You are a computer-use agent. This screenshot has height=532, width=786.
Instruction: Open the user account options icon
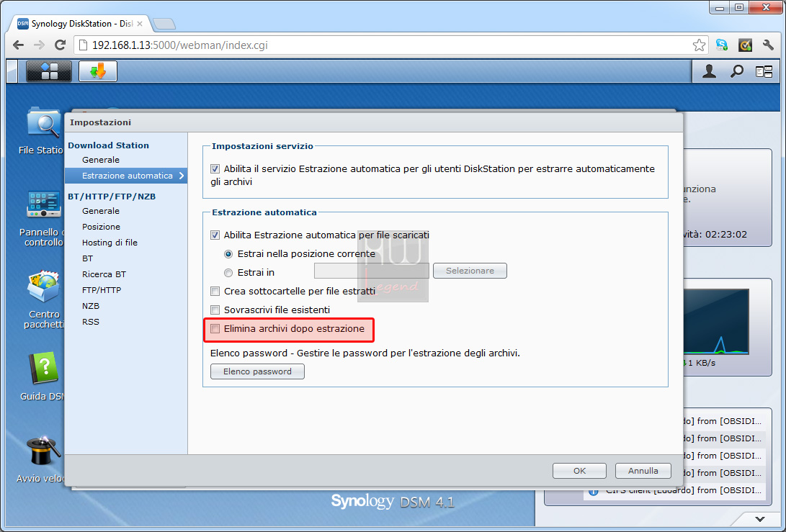point(709,72)
